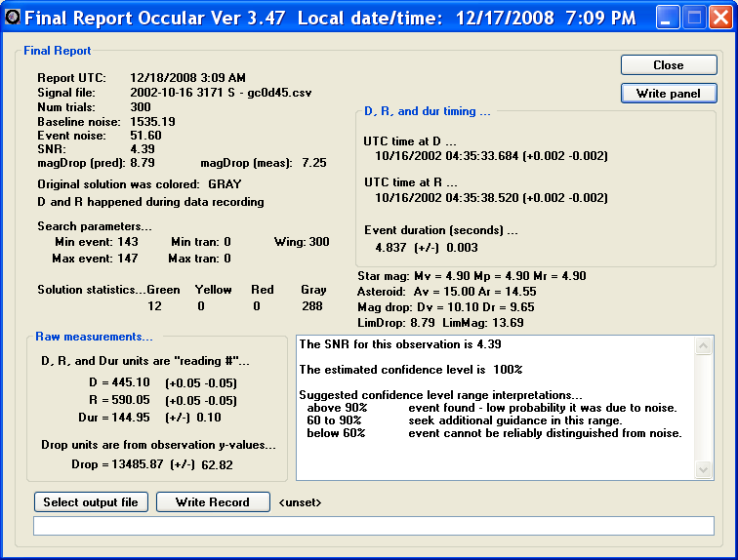Click the 'above 90%' interpretation line
The image size is (738, 560).
tap(492, 408)
